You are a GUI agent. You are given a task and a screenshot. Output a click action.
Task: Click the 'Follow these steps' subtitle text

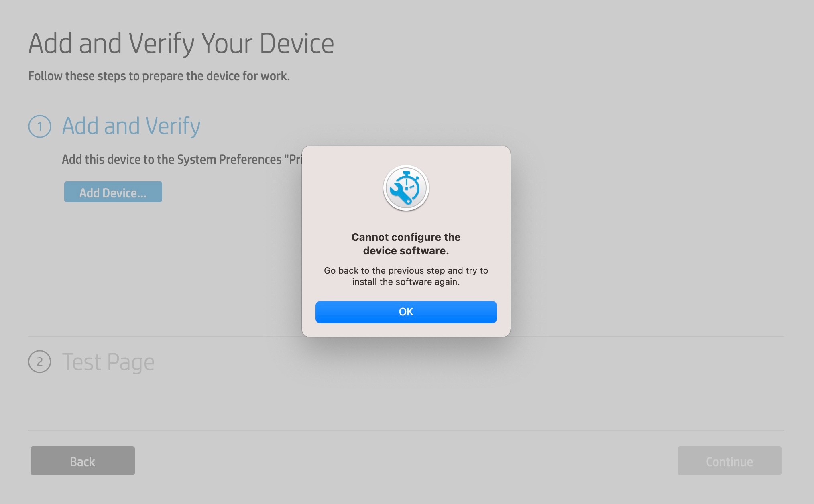159,76
